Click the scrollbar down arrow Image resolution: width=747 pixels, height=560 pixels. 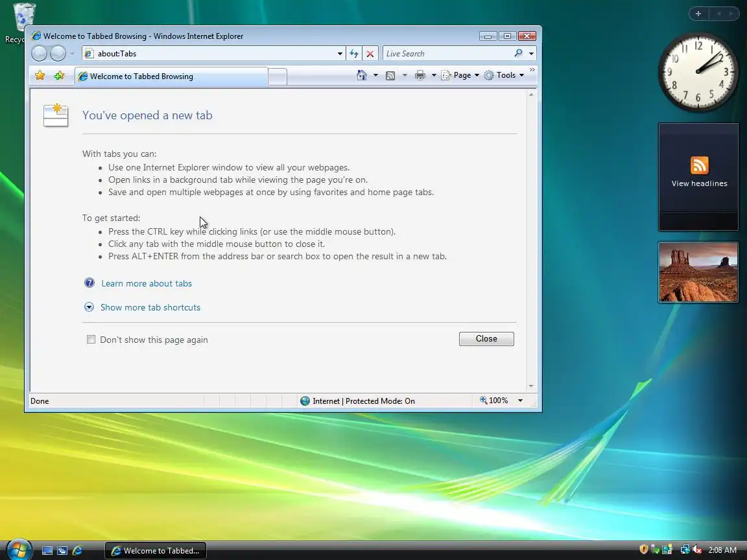[x=531, y=386]
